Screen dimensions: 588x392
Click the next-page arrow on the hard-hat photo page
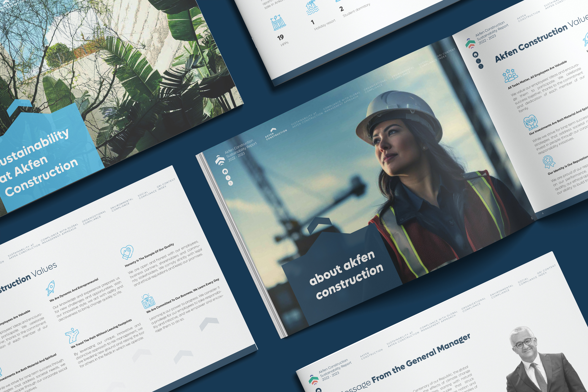pyautogui.click(x=230, y=183)
